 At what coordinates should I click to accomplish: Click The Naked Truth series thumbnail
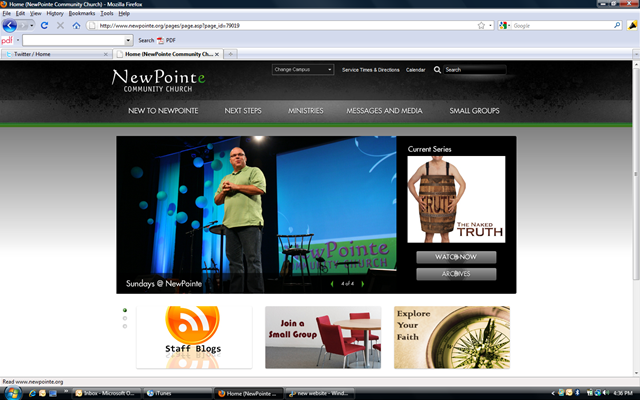(x=456, y=199)
